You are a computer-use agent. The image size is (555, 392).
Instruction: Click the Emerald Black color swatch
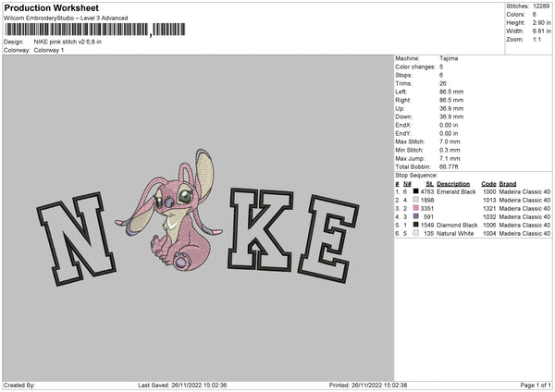tap(417, 191)
